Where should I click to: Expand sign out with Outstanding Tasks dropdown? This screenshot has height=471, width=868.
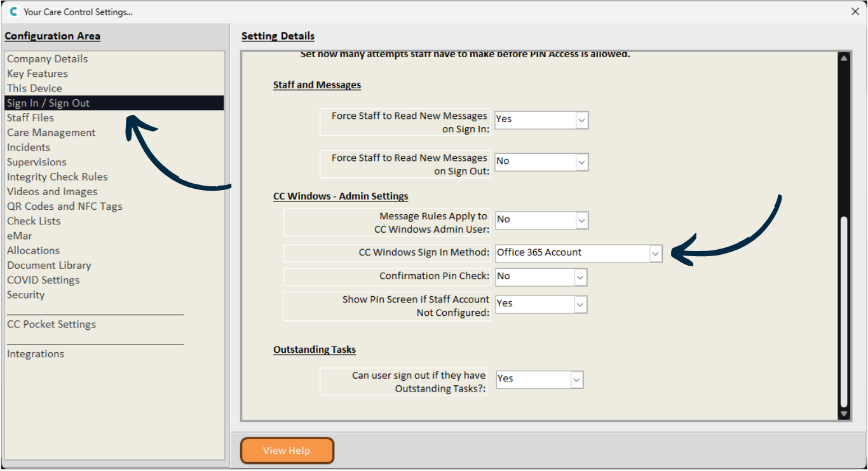click(x=576, y=379)
